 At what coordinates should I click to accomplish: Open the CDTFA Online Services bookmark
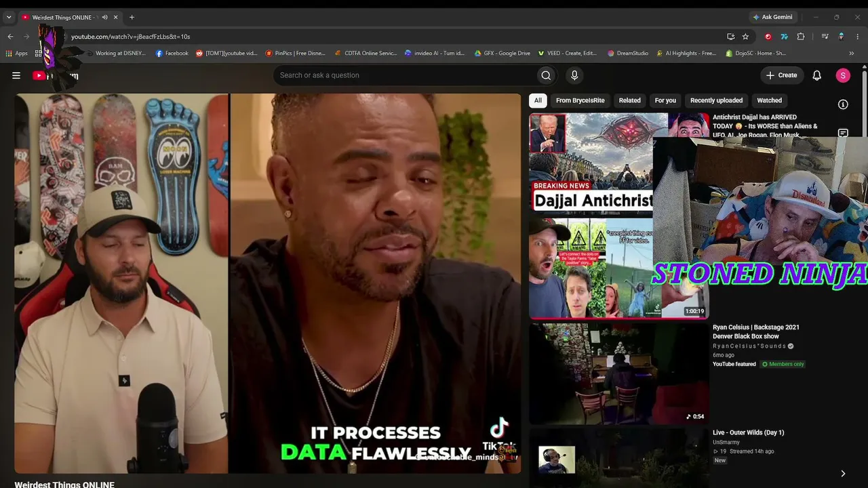point(366,53)
